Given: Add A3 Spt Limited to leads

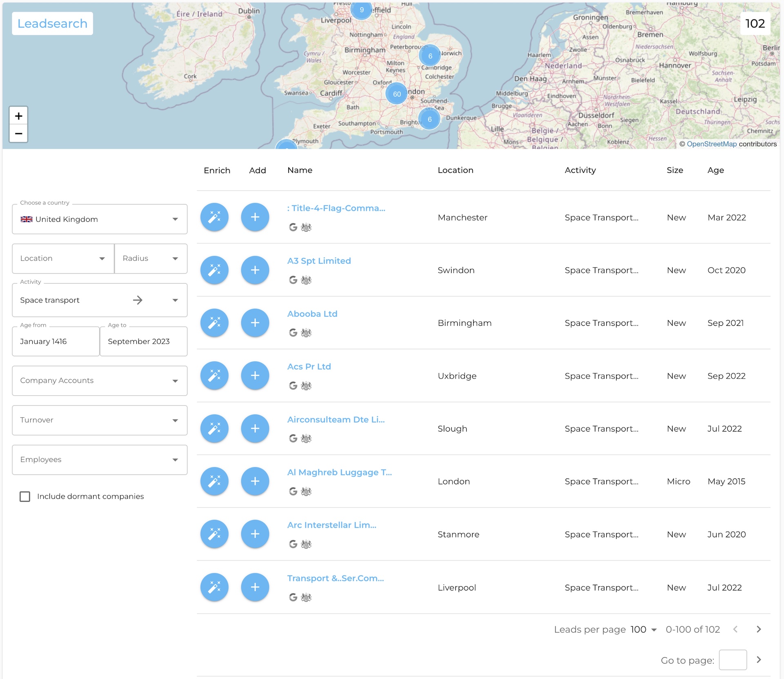Looking at the screenshot, I should tap(255, 270).
